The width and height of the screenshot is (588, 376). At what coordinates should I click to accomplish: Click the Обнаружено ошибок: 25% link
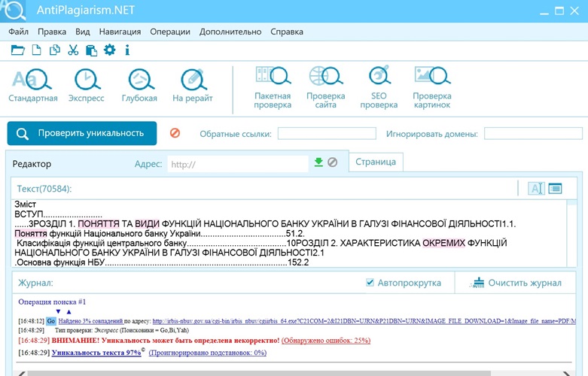326,341
